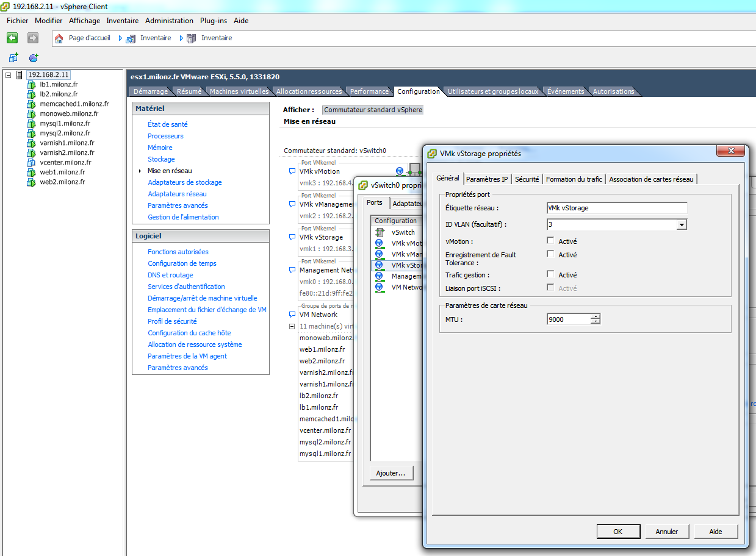
Task: Switch to the Sécurité tab
Action: point(527,179)
